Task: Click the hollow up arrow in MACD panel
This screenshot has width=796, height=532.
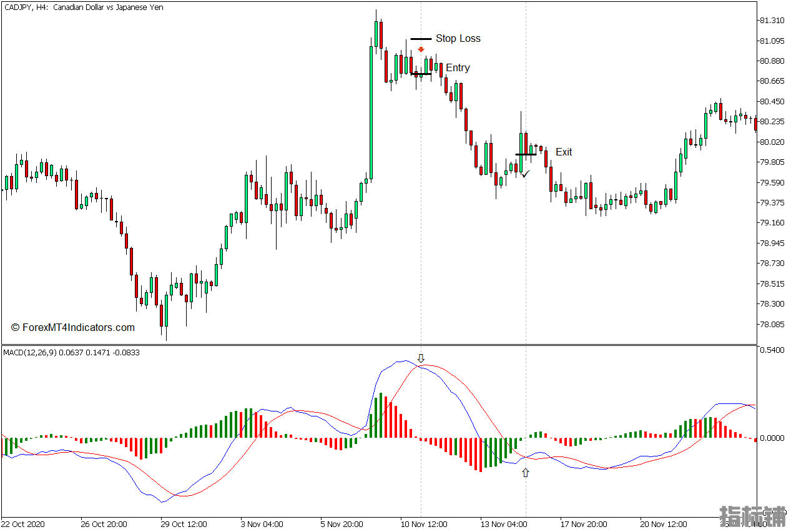Action: coord(526,473)
